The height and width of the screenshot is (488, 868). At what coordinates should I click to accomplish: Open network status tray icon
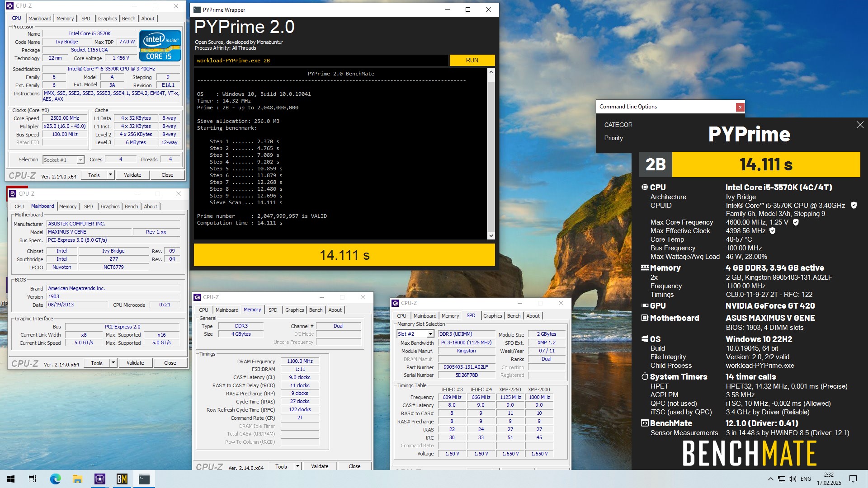[x=781, y=479]
